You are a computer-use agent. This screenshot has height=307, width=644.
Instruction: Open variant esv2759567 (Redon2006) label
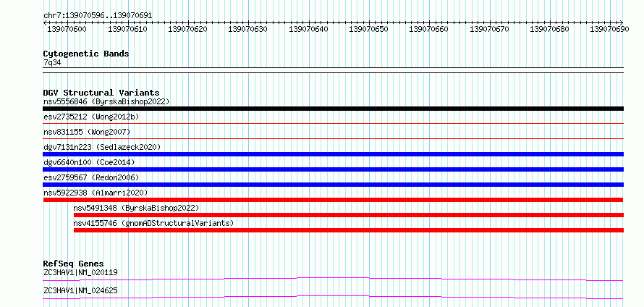(x=91, y=177)
